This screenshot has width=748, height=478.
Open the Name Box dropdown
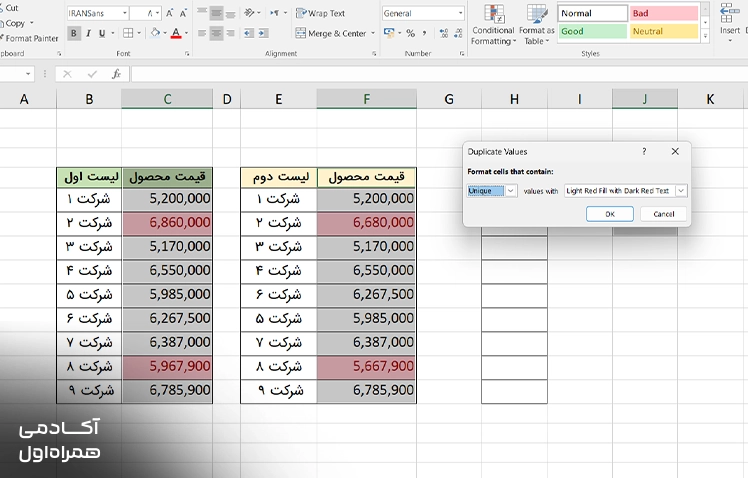(28, 74)
